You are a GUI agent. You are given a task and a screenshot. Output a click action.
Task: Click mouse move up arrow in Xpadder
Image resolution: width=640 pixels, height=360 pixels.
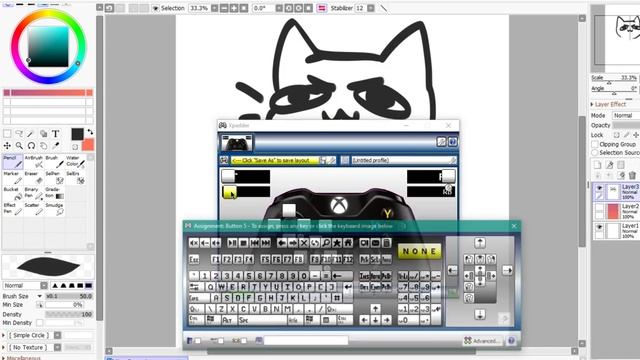point(480,243)
